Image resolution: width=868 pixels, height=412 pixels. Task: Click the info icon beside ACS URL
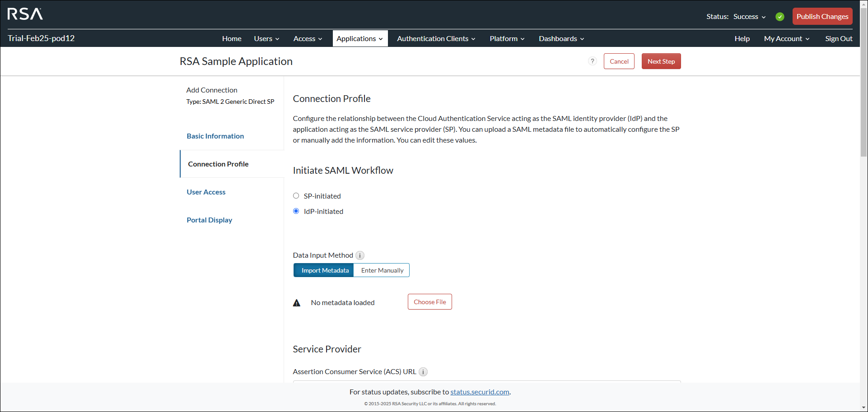click(x=423, y=371)
